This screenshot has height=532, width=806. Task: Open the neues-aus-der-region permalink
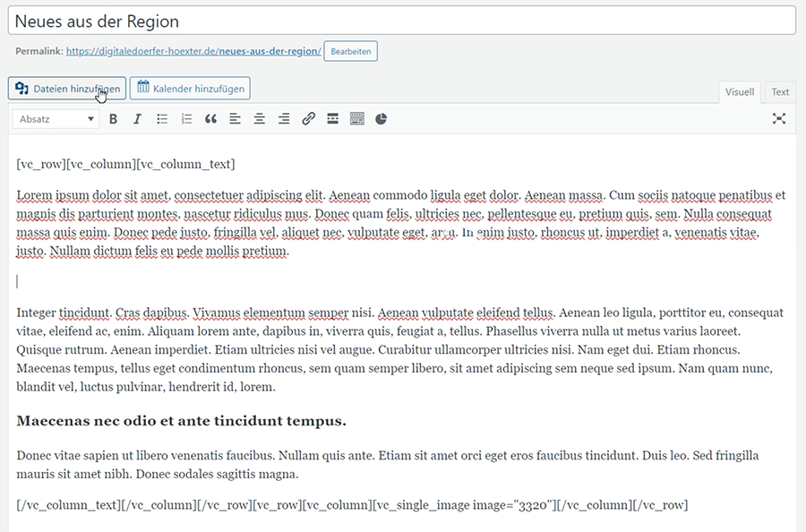click(193, 51)
